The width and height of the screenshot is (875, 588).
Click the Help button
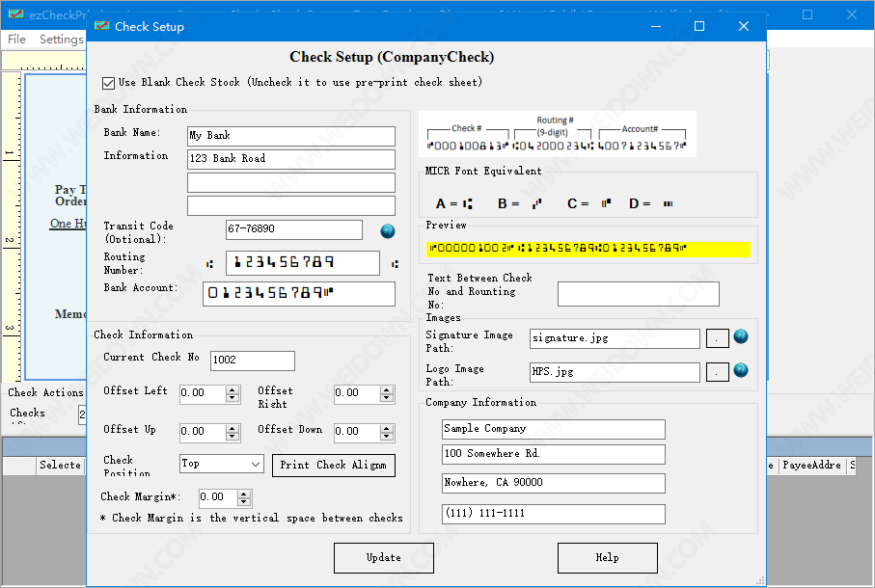(x=607, y=558)
